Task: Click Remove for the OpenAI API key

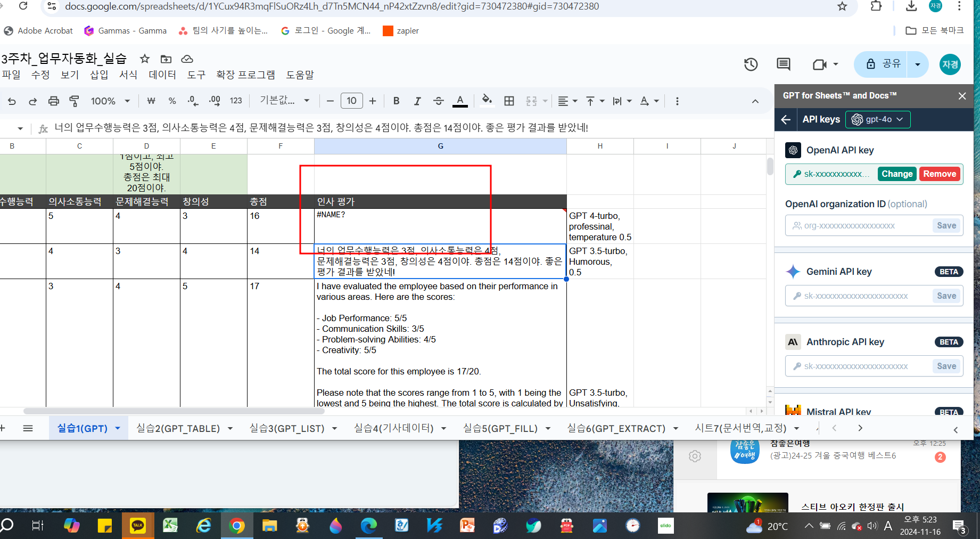Action: 940,174
